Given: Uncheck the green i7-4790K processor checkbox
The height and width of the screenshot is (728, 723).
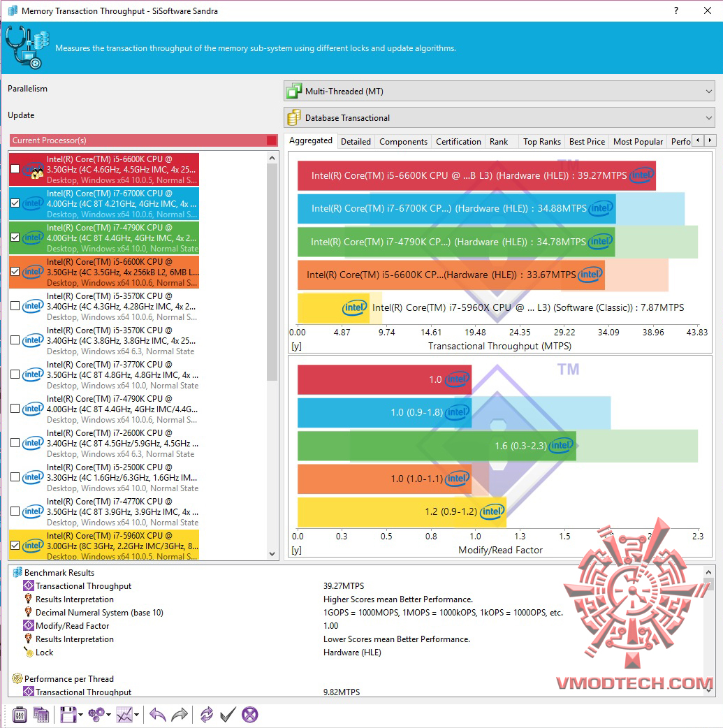Looking at the screenshot, I should click(15, 238).
